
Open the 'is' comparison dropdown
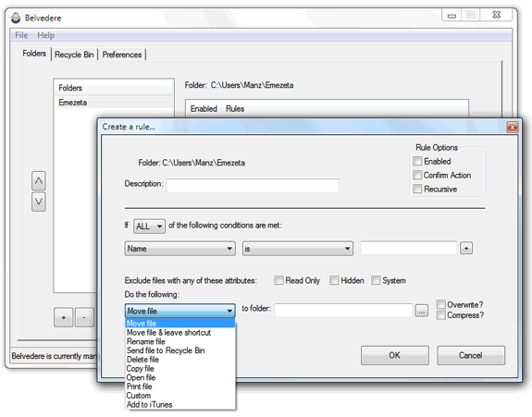(x=298, y=249)
